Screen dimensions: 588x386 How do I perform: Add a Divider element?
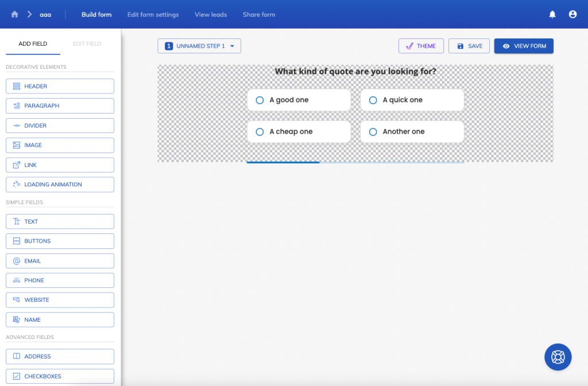point(60,126)
